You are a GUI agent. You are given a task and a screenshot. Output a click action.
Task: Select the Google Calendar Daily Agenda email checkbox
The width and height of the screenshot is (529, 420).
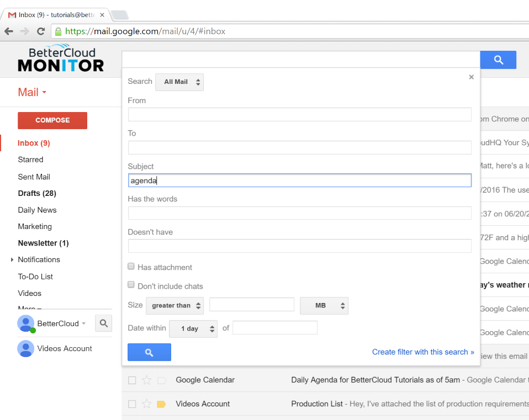132,380
